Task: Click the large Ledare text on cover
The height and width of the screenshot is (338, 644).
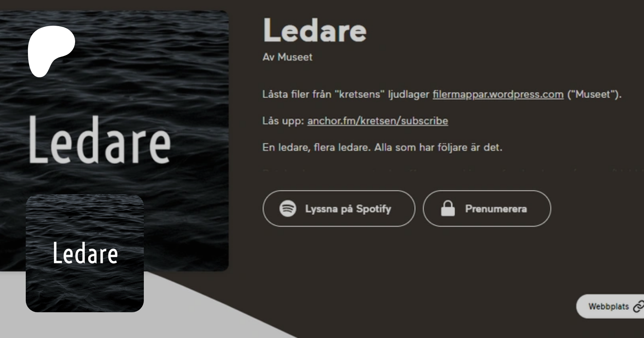Action: 99,139
